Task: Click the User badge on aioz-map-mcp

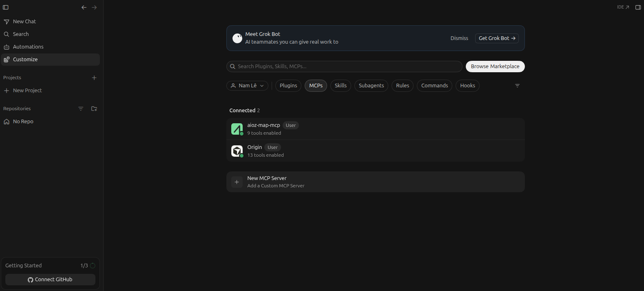Action: point(291,125)
